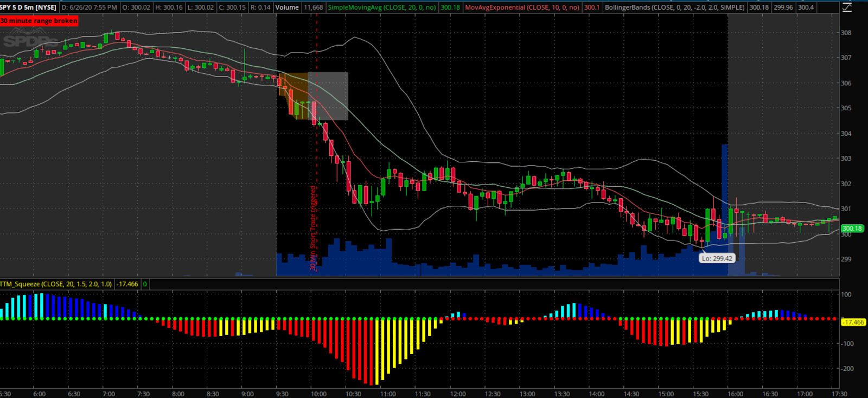
Task: Click the SimpleMovingAvg study label
Action: tap(382, 8)
